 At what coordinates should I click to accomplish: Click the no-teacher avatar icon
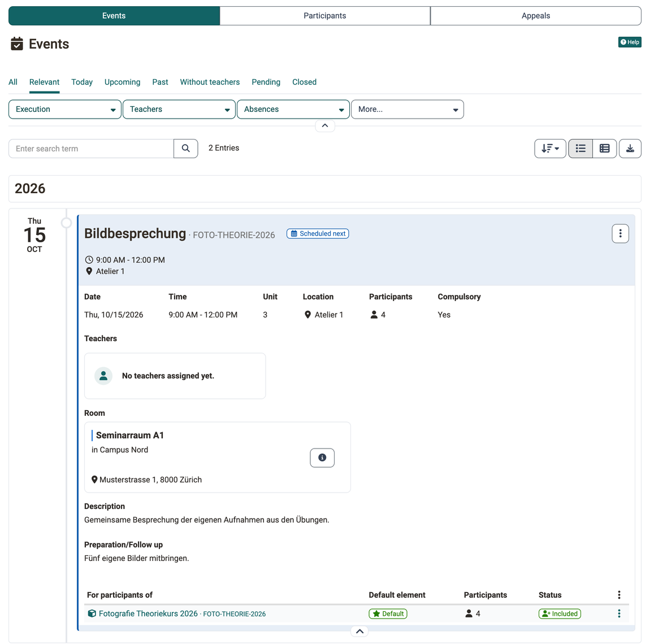[x=103, y=376]
